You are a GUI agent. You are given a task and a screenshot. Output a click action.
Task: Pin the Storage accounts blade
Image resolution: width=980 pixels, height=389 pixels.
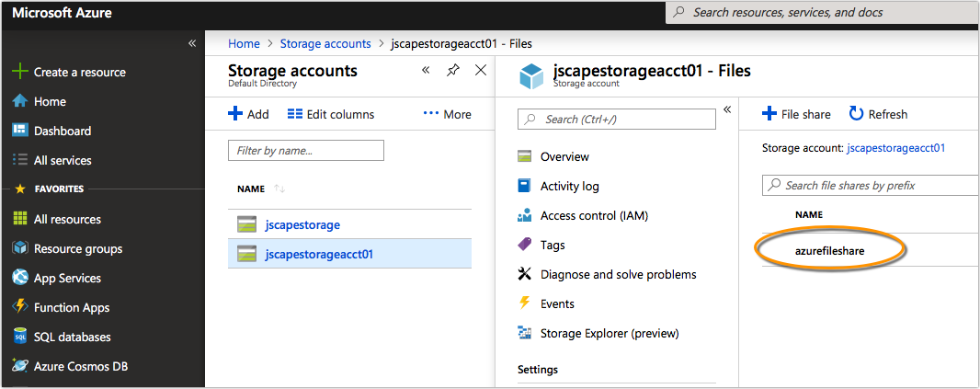click(453, 71)
